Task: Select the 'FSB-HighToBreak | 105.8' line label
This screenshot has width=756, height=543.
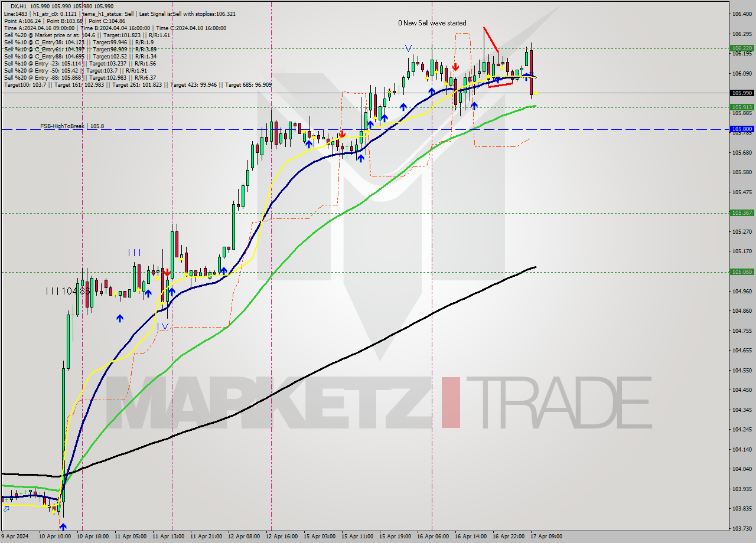Action: 72,126
